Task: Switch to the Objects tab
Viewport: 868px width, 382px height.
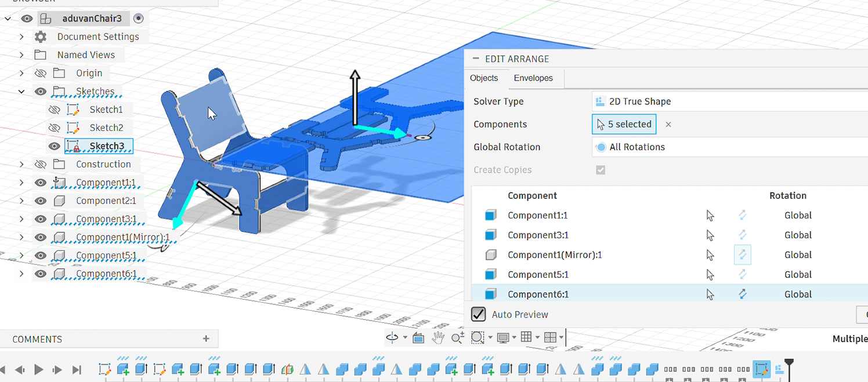Action: (x=484, y=78)
